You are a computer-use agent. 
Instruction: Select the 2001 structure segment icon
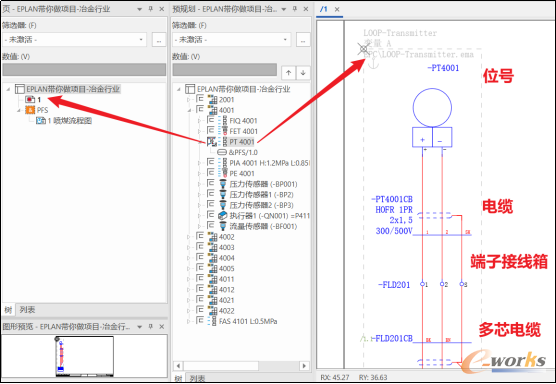[212, 99]
